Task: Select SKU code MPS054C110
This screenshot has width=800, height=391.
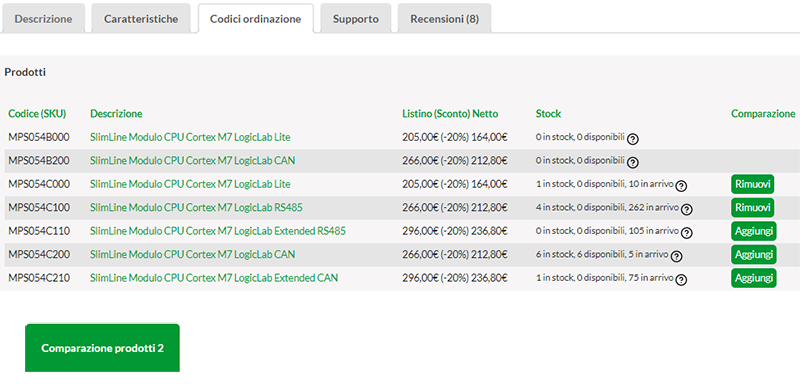Action: point(39,231)
